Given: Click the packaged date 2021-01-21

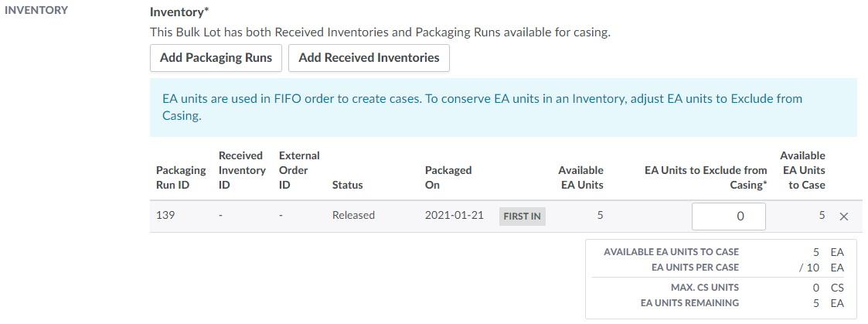Looking at the screenshot, I should pos(454,215).
